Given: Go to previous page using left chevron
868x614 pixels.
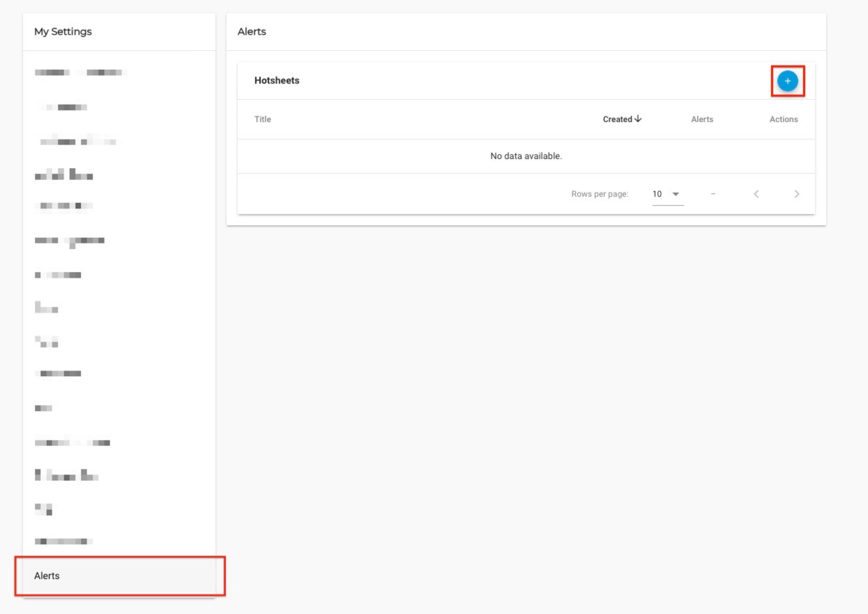Looking at the screenshot, I should coord(756,194).
